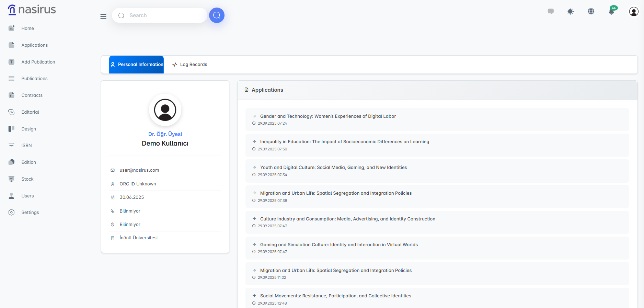
Task: Switch to the Log Records tab
Action: click(x=190, y=65)
